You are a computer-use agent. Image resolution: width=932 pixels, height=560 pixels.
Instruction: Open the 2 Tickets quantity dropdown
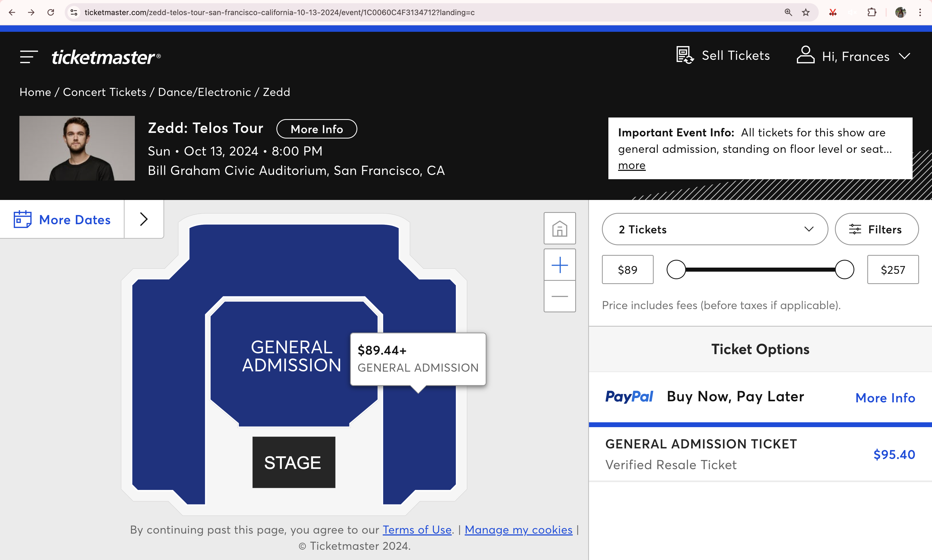point(715,229)
